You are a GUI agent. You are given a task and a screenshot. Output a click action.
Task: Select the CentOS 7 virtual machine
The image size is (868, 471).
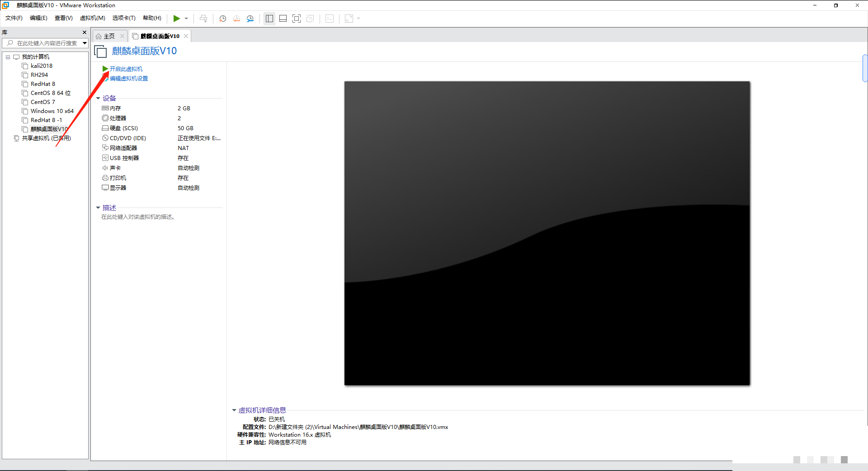pos(42,102)
